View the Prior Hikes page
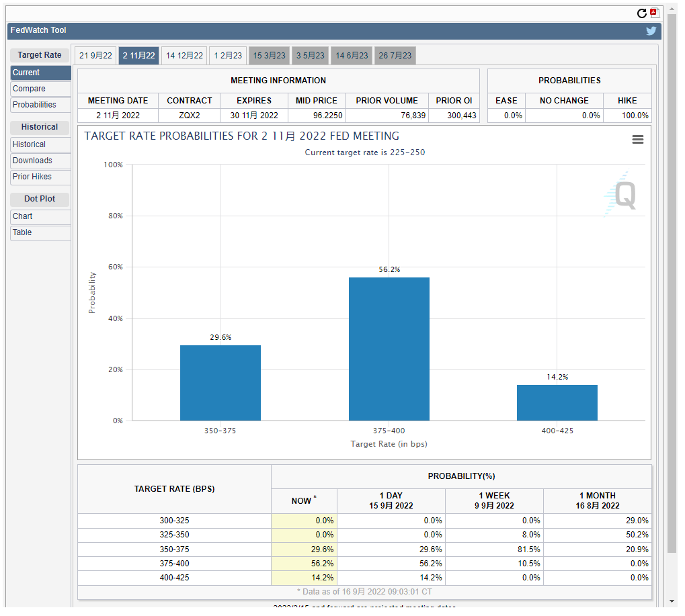The width and height of the screenshot is (685, 616). [x=40, y=177]
